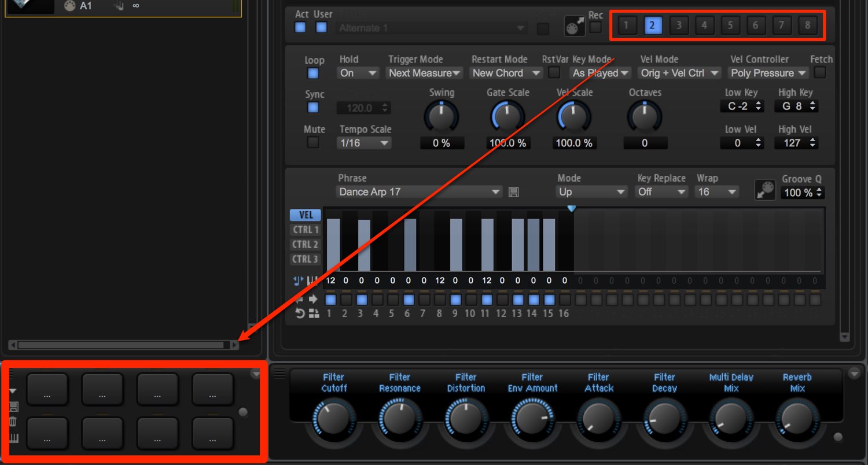Select the CTRL 3 tab
This screenshot has width=868, height=465.
(306, 259)
